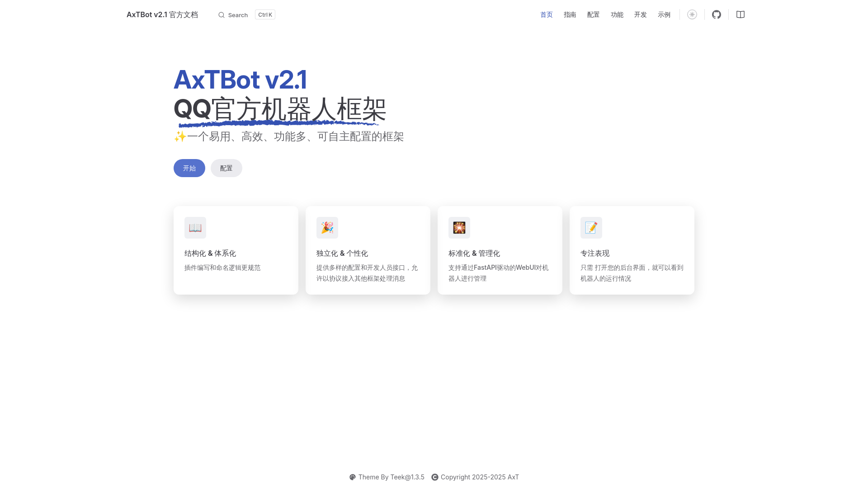
Task: Open the 配置 nav menu item
Action: (594, 14)
